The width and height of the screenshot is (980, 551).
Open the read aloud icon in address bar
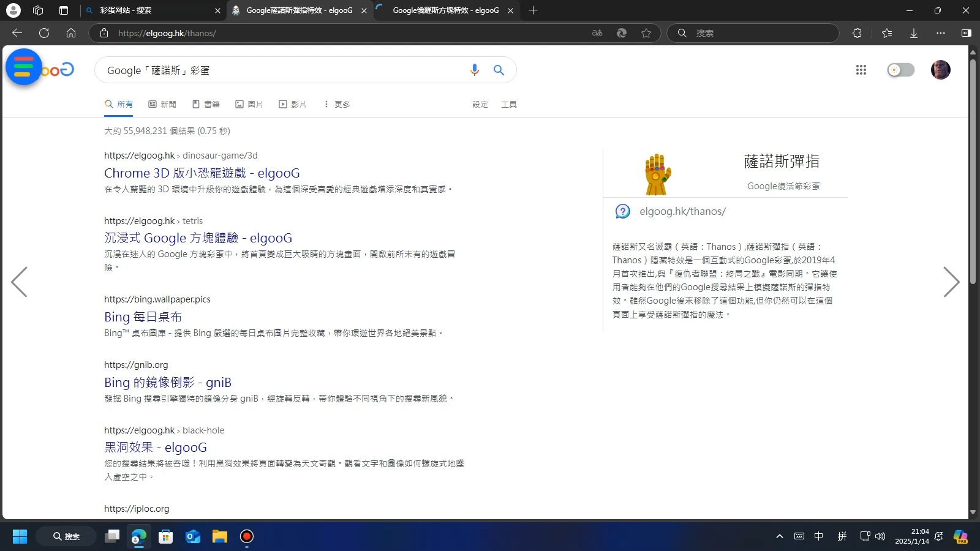click(x=597, y=33)
